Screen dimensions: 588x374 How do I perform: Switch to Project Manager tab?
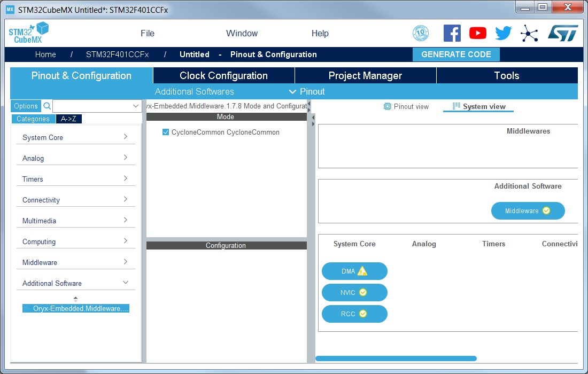tap(365, 75)
